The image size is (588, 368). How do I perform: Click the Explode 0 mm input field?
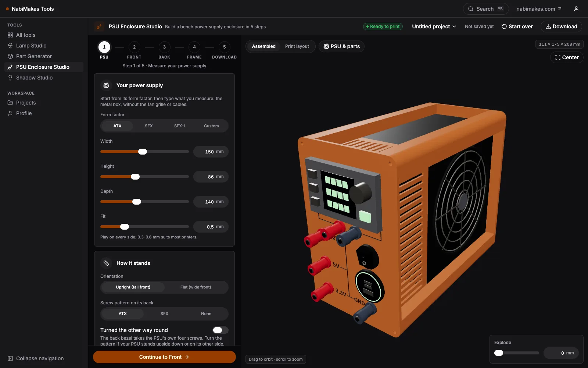tap(561, 353)
